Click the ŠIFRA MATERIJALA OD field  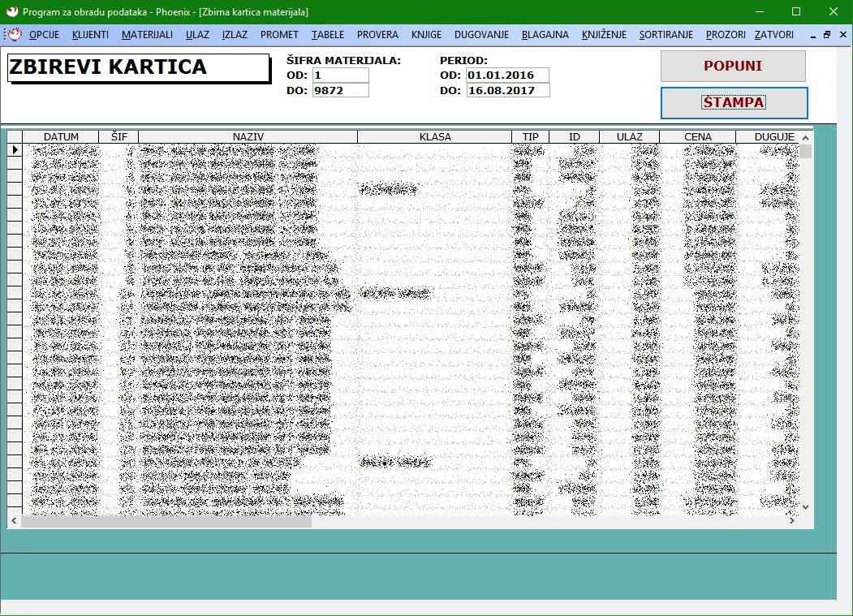341,75
